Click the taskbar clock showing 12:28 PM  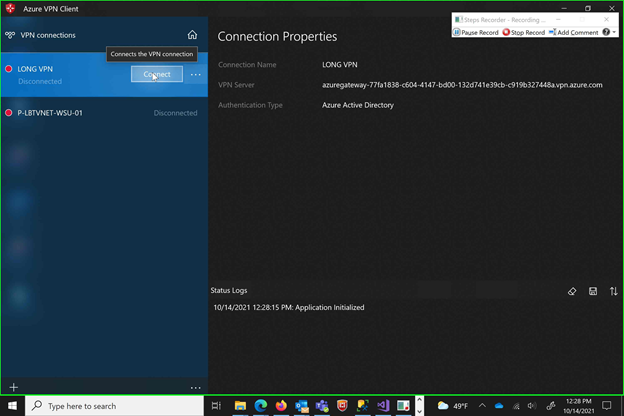(x=578, y=406)
